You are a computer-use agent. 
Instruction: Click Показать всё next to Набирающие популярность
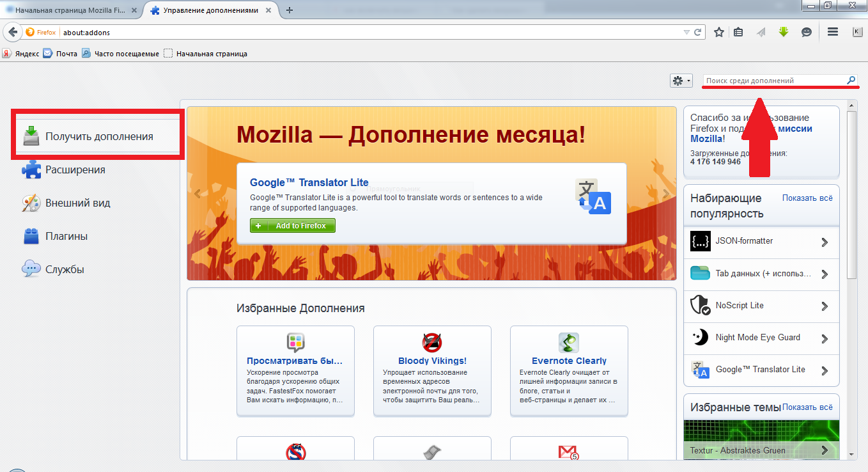pyautogui.click(x=807, y=198)
